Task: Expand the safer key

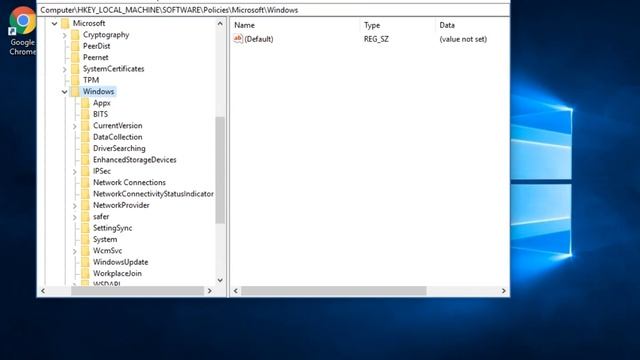Action: pos(75,217)
